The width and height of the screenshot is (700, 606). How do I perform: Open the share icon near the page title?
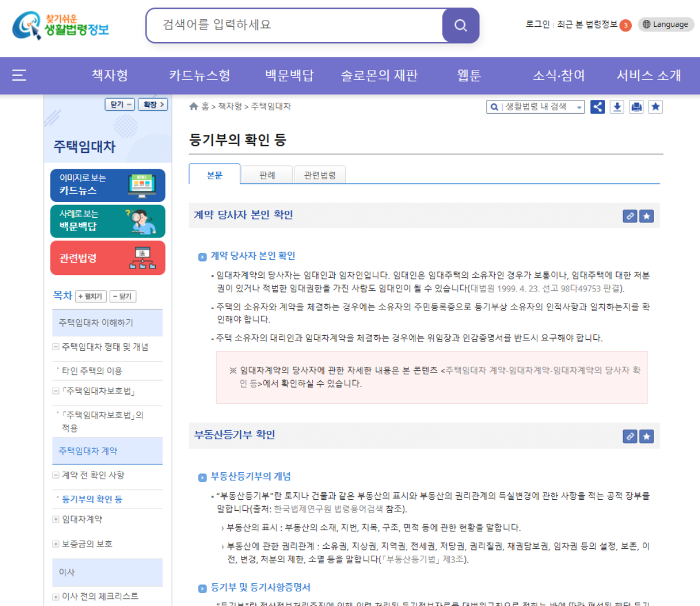tap(597, 107)
